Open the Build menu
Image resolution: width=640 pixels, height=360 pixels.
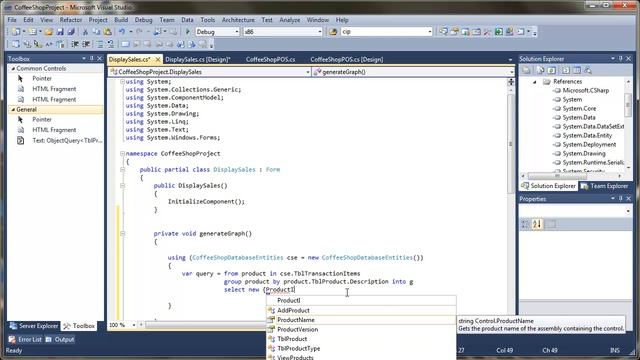121,20
